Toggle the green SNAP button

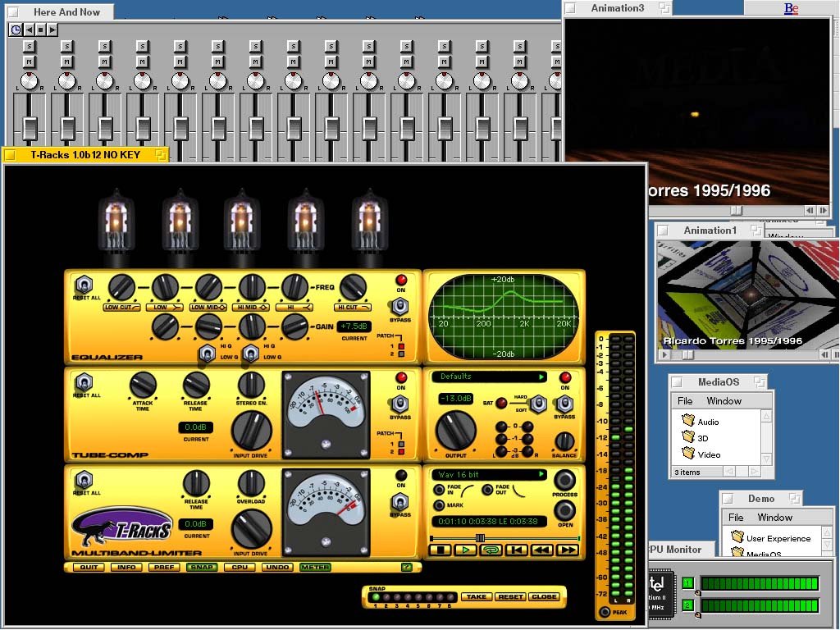[202, 567]
